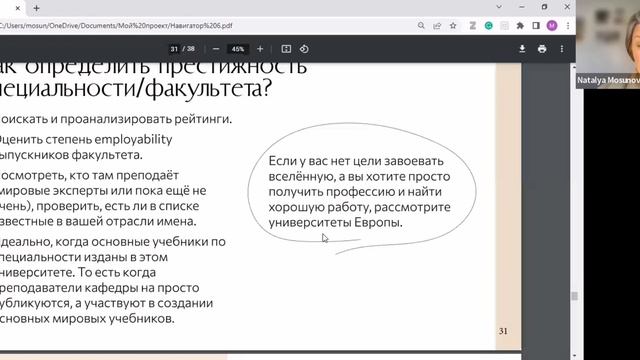Open the faded extension icon beside Grammarly
This screenshot has width=640, height=360.
point(504,25)
